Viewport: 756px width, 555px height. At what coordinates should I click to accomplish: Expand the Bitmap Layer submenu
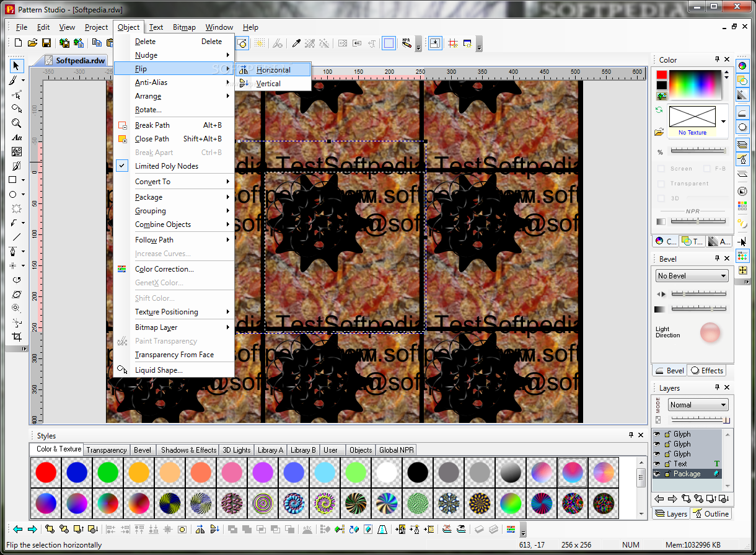click(174, 327)
